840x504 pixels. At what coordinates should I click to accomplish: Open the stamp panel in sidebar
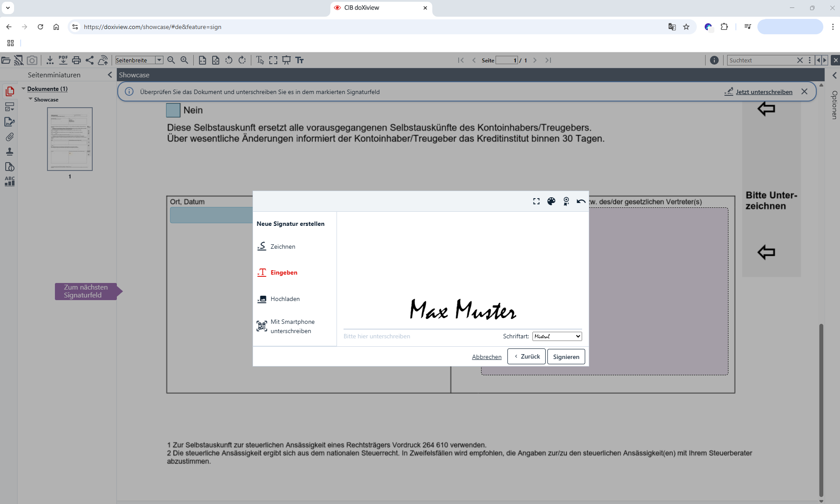point(10,152)
